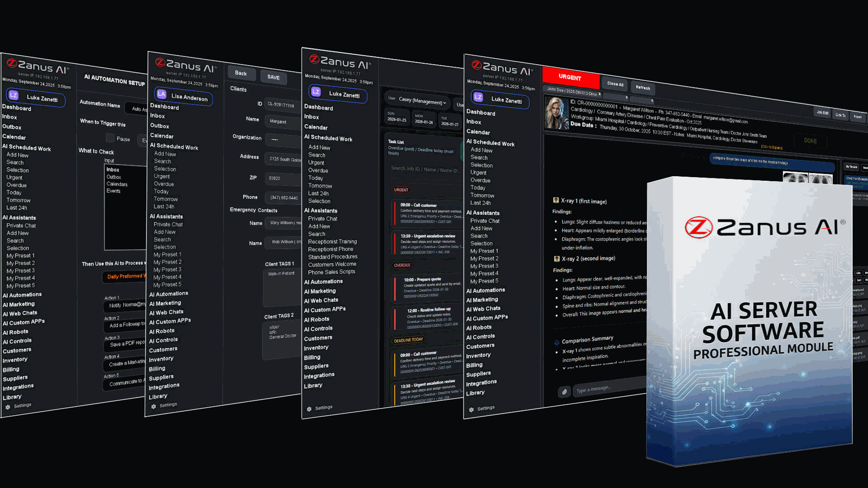Image resolution: width=868 pixels, height=488 pixels.
Task: Select Lisa Anderson's LA avatar icon
Action: coord(161,94)
